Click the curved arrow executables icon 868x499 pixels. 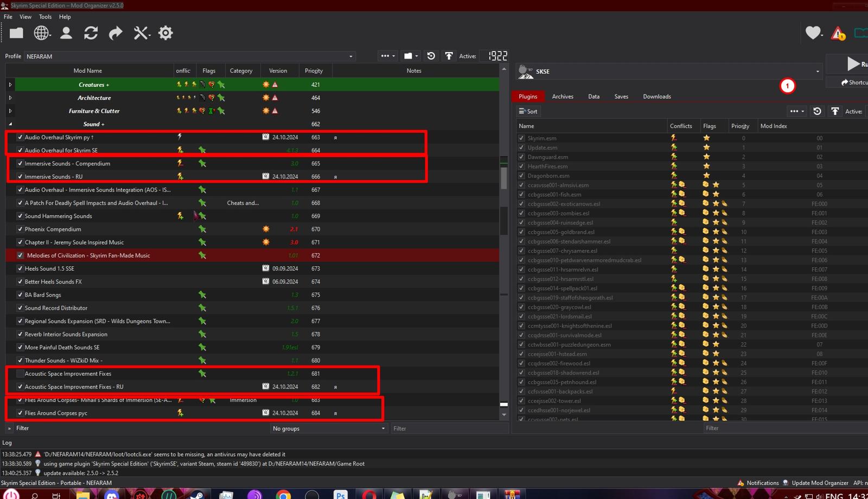tap(116, 33)
